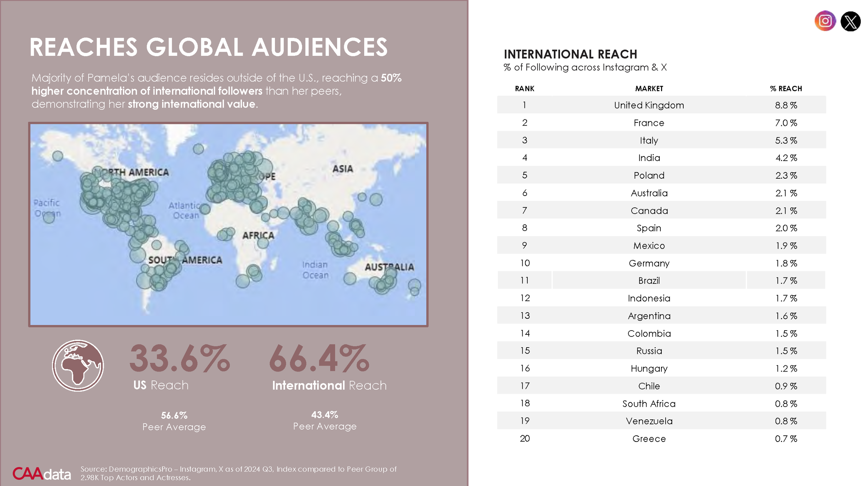Click the AFRICA label on the map
Viewport: 868px width, 486px height.
[x=258, y=236]
